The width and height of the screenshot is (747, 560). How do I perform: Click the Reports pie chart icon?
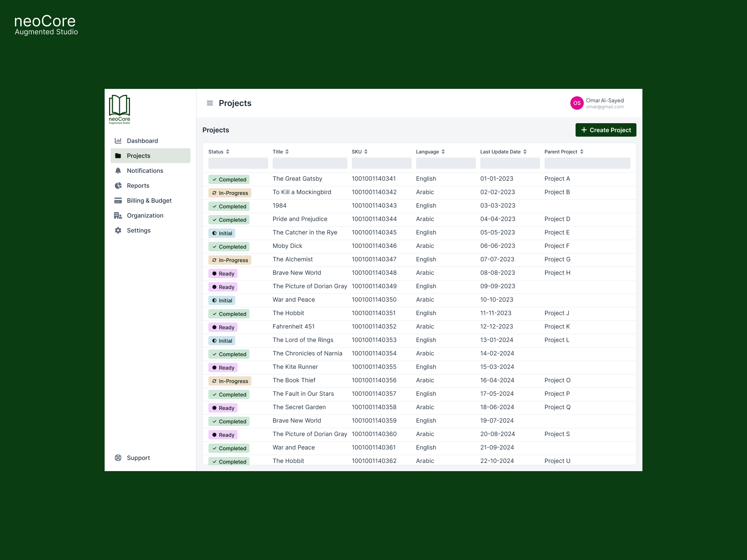tap(118, 186)
